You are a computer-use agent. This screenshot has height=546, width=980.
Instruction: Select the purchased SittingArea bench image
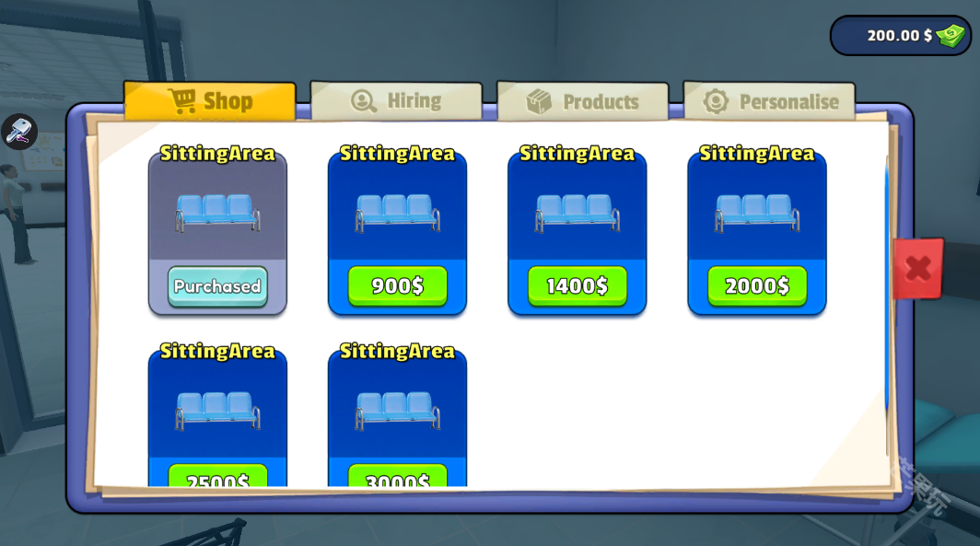click(x=217, y=213)
